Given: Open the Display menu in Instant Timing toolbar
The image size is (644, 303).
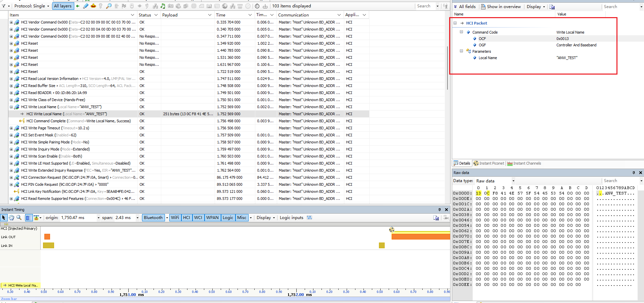Looking at the screenshot, I should pyautogui.click(x=266, y=218).
